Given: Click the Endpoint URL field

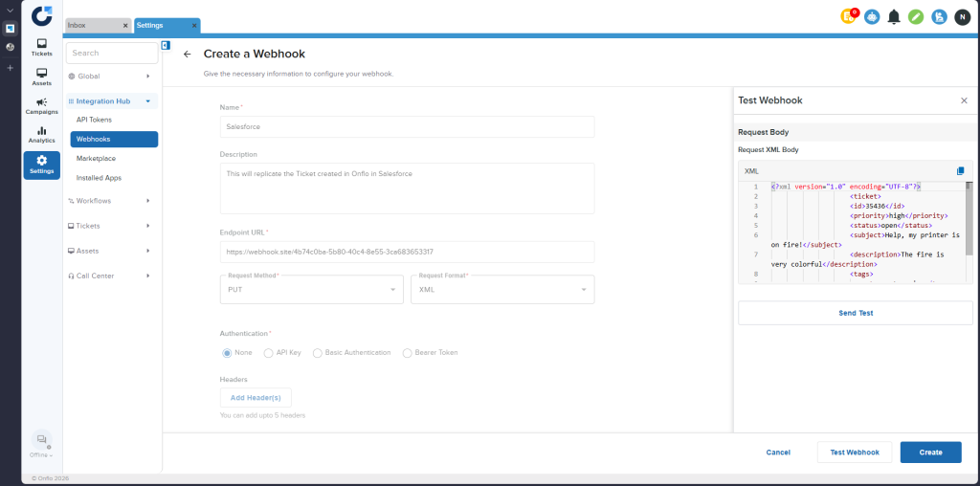Looking at the screenshot, I should click(x=407, y=253).
